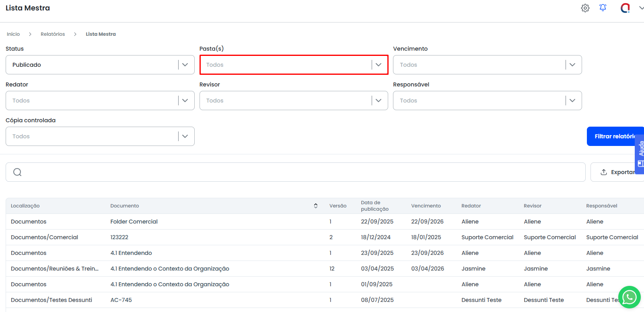644x312 pixels.
Task: Expand the profile menu chevron
Action: [x=641, y=8]
